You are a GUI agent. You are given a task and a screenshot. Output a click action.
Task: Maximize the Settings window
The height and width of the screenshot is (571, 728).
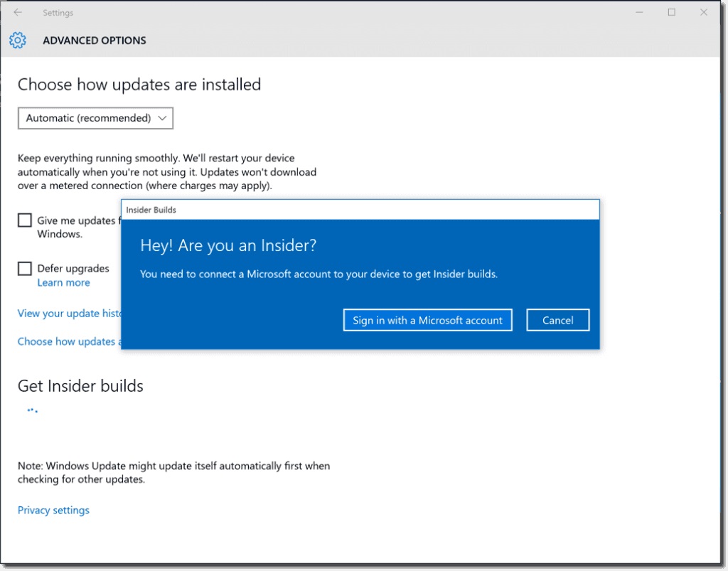pyautogui.click(x=671, y=13)
